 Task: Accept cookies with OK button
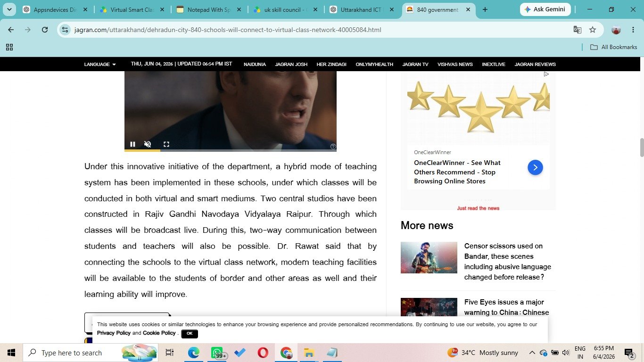tap(190, 333)
